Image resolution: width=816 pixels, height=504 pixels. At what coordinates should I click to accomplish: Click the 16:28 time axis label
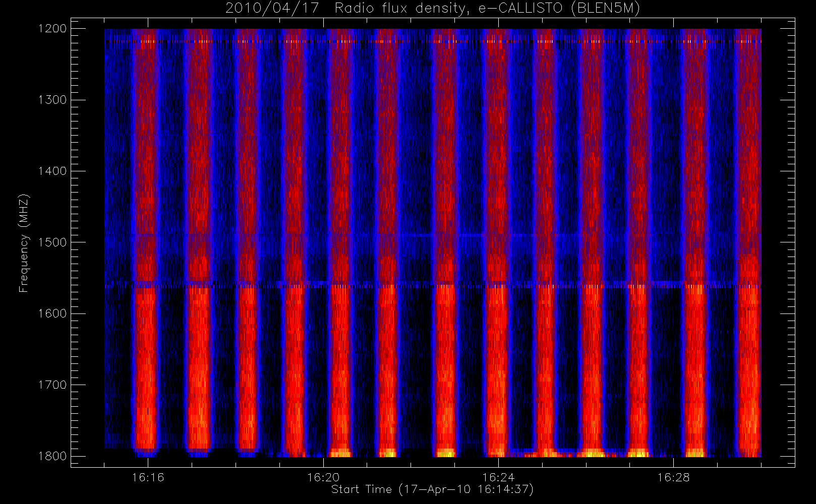pyautogui.click(x=673, y=477)
